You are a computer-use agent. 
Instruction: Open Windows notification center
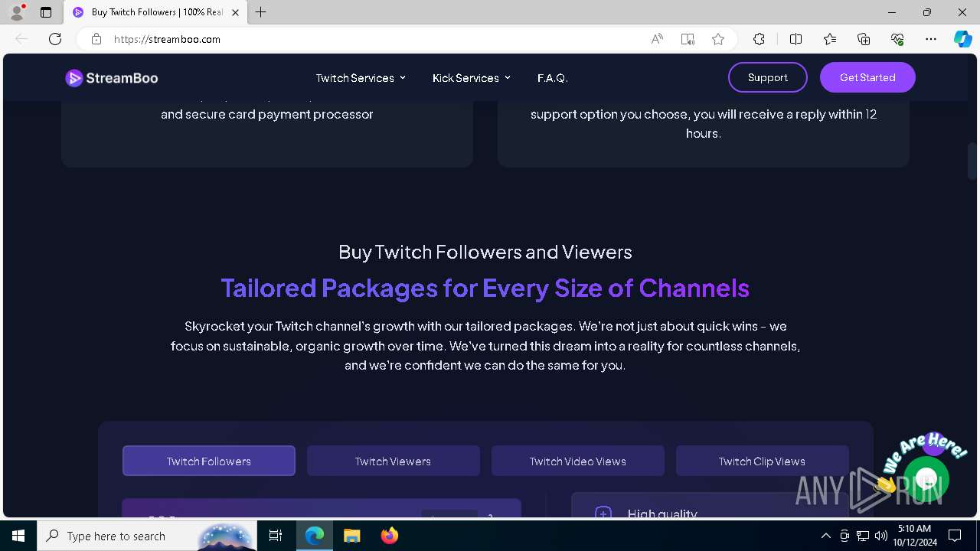[955, 536]
